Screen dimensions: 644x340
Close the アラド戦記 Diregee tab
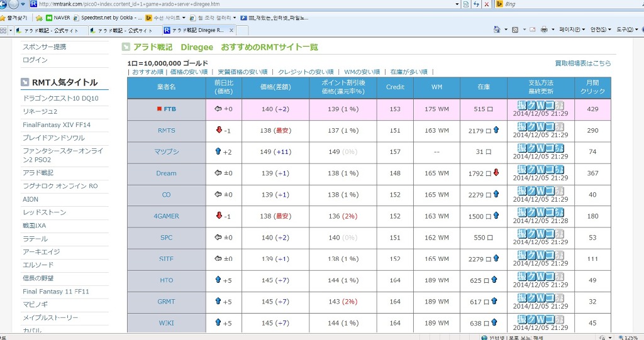pyautogui.click(x=231, y=30)
